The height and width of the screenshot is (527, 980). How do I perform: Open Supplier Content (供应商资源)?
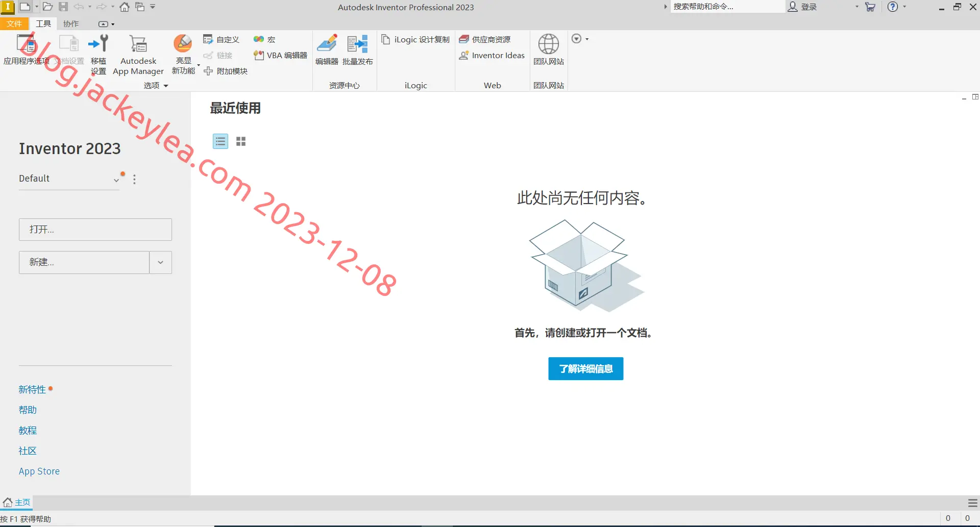[484, 39]
